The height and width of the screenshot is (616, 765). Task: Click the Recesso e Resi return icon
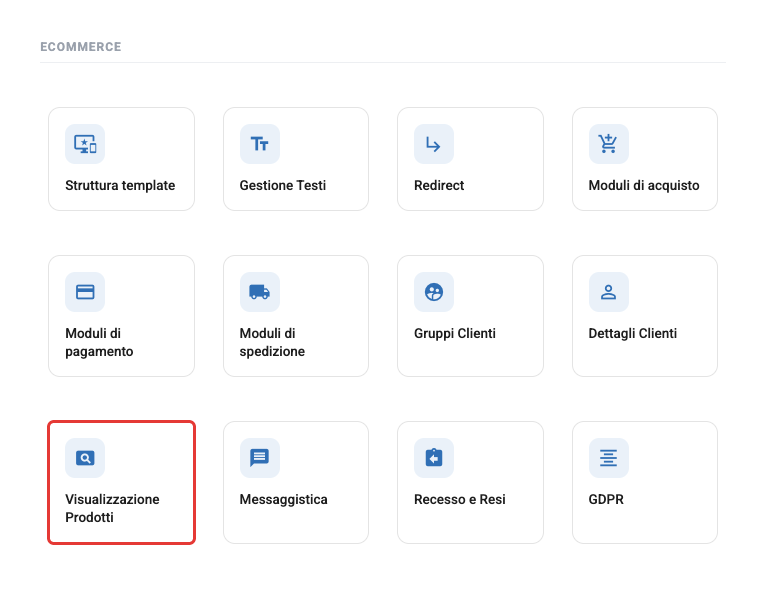click(x=434, y=458)
